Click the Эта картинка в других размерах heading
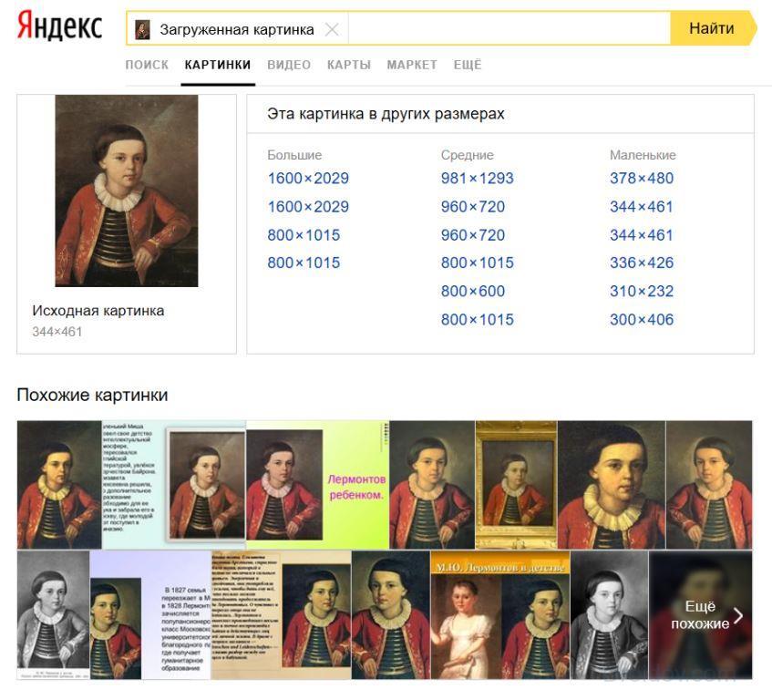The width and height of the screenshot is (772, 700). point(386,114)
